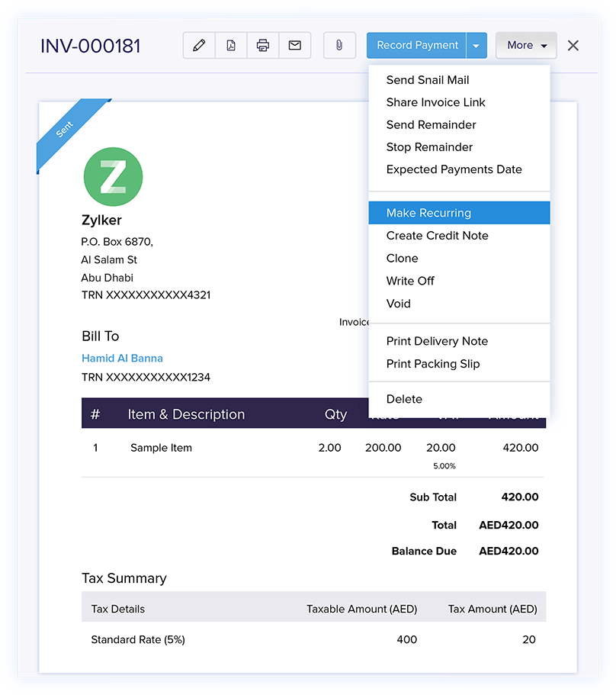Viewport: 616px width, 695px height.
Task: Download invoice as PDF icon
Action: coord(231,45)
